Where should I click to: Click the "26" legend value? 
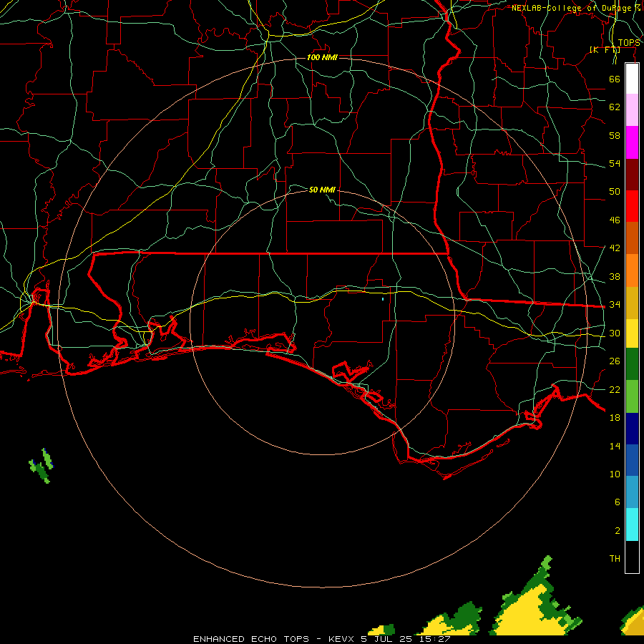[x=615, y=361]
